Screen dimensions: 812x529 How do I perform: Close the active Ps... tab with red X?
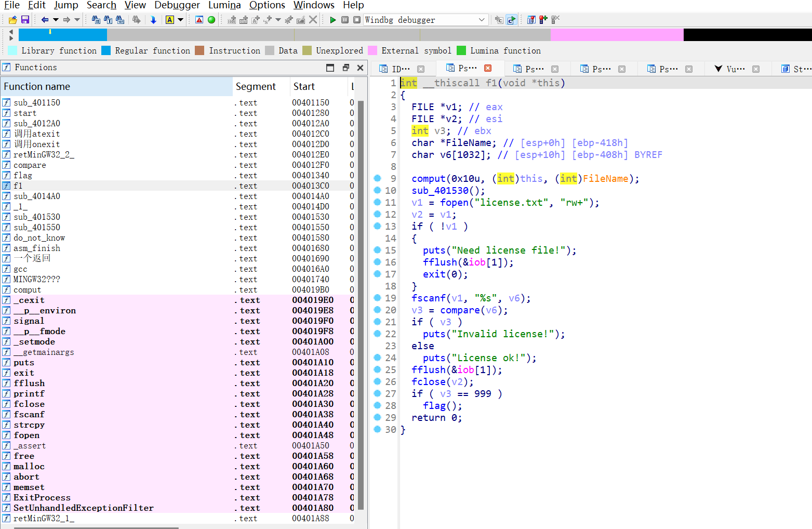point(488,68)
